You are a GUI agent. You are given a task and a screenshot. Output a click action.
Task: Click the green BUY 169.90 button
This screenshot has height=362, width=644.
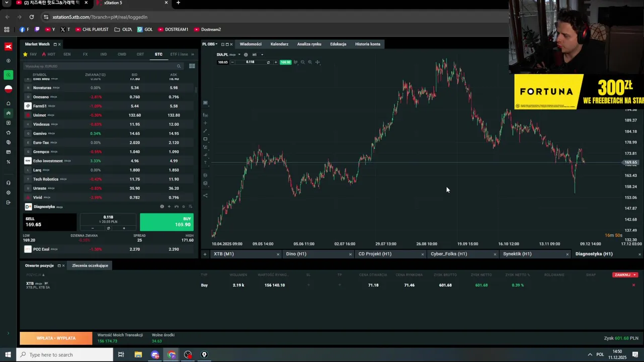pyautogui.click(x=167, y=222)
